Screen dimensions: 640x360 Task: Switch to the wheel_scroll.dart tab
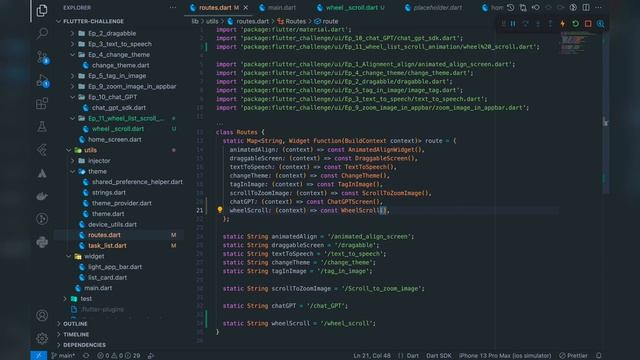(x=351, y=7)
